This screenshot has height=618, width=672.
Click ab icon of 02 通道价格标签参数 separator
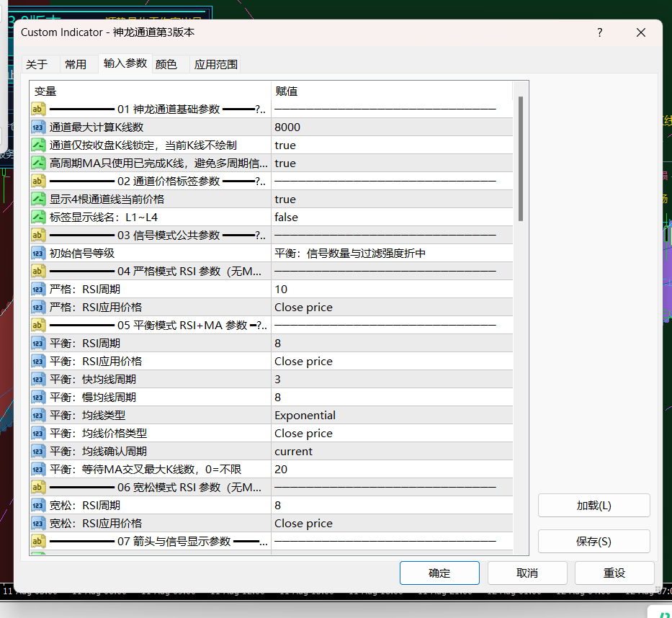click(38, 182)
